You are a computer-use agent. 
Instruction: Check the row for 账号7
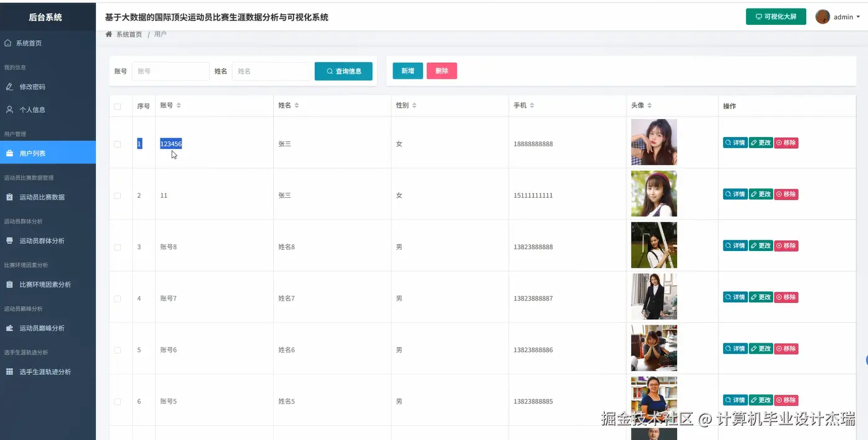coord(118,299)
